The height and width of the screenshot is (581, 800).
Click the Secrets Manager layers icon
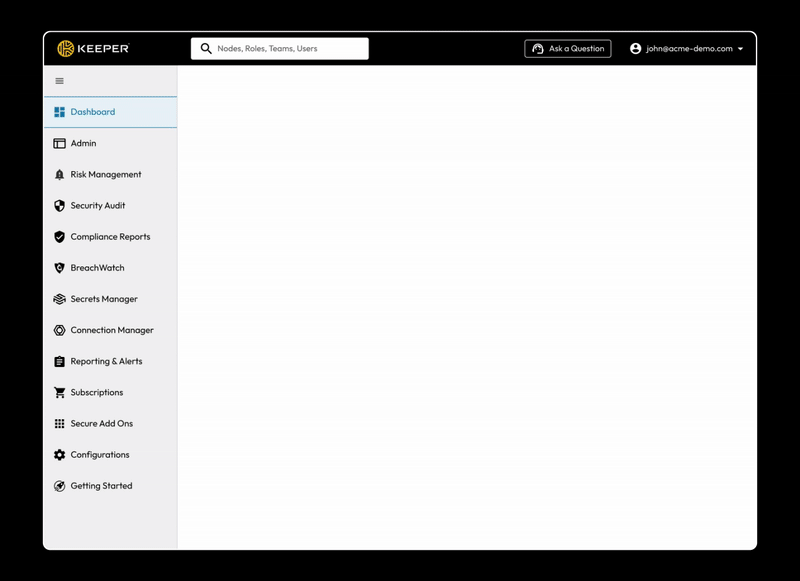[60, 299]
